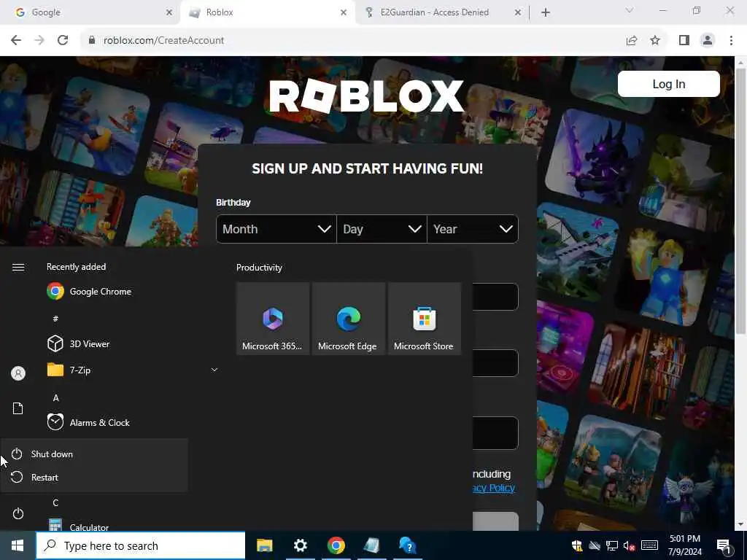Click the Windows Security tray icon

coord(576,545)
